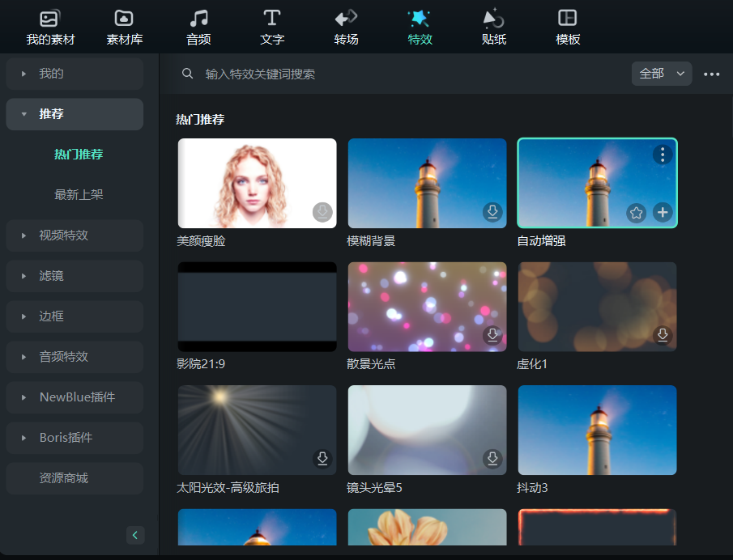Add 自动增强 effect with plus icon
The image size is (733, 560).
tap(663, 212)
